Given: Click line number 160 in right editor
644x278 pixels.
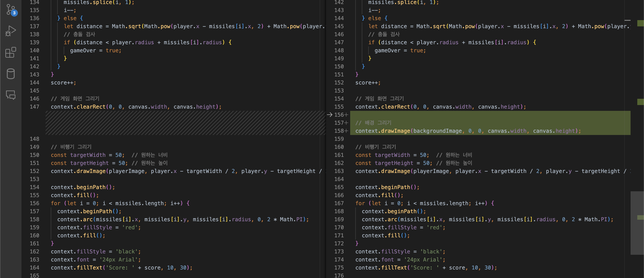Looking at the screenshot, I should pos(339,147).
